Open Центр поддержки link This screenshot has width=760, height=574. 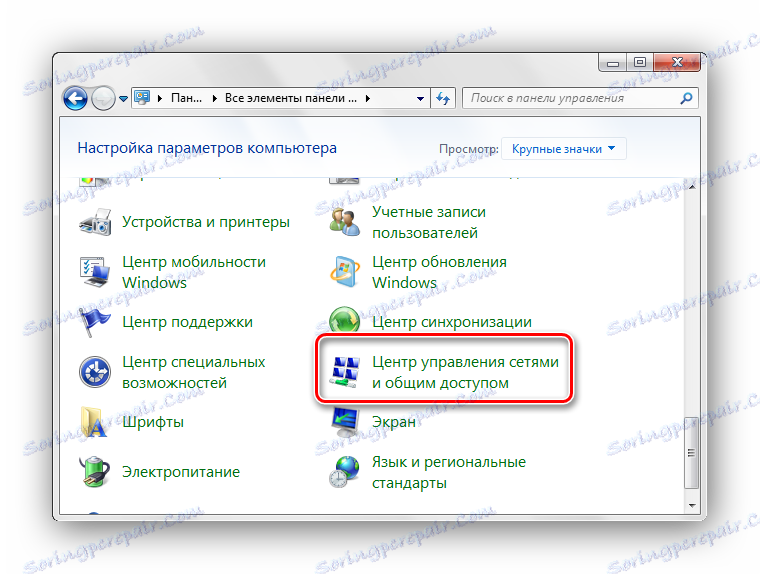[x=187, y=322]
